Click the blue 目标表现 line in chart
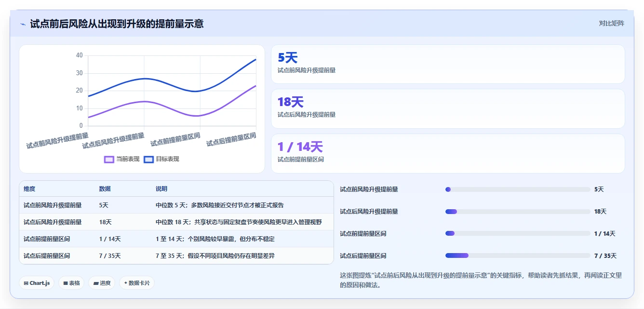The image size is (644, 309). pos(145,79)
